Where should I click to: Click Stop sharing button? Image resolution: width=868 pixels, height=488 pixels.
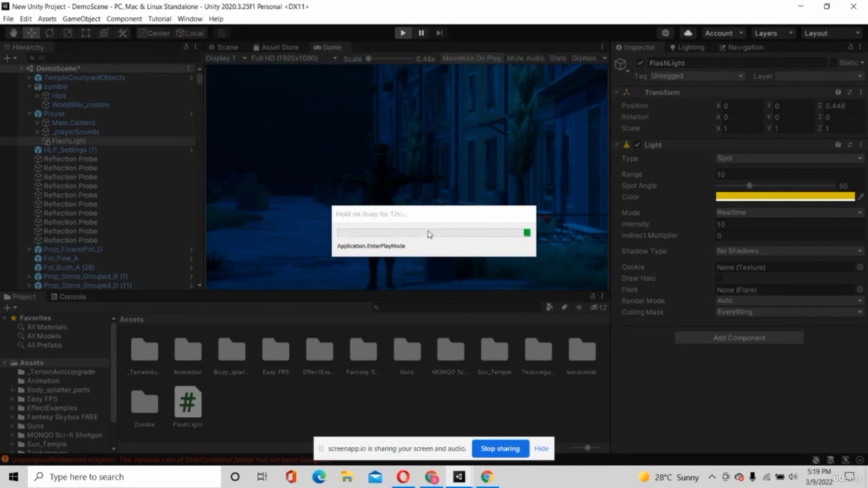tap(500, 449)
